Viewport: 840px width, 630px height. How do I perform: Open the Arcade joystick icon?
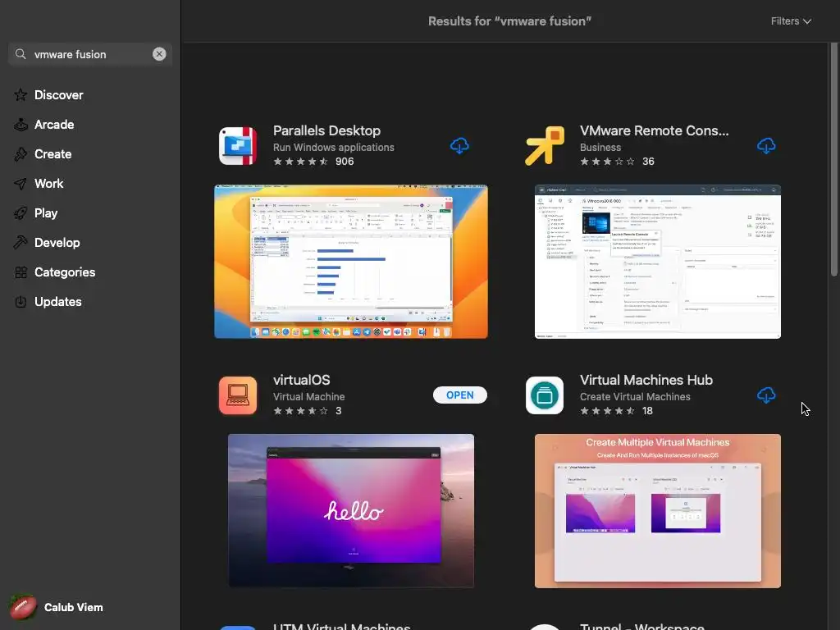[x=21, y=125]
